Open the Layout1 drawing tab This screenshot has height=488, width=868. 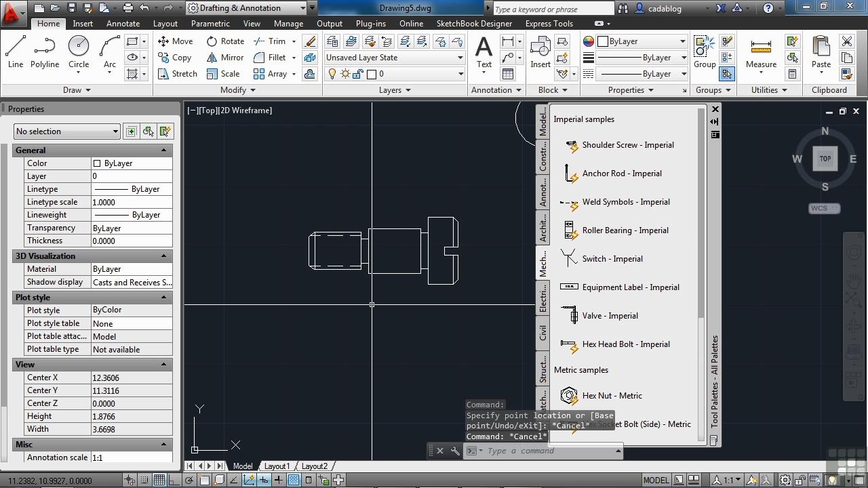[x=276, y=466]
